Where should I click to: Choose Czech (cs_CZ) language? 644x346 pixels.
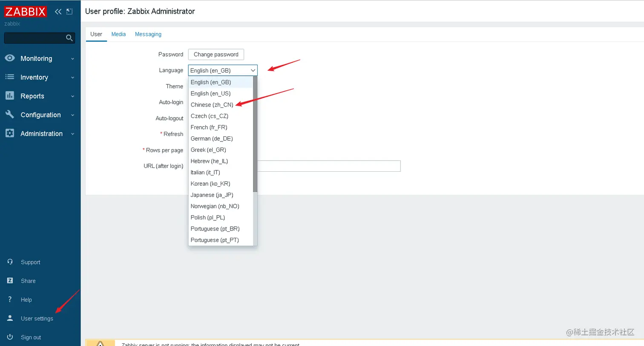click(221, 116)
